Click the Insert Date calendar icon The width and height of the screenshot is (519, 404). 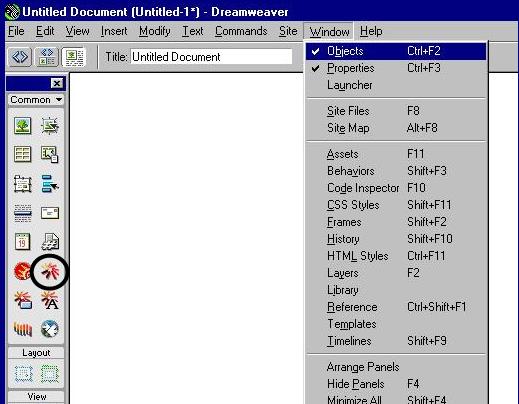[23, 242]
